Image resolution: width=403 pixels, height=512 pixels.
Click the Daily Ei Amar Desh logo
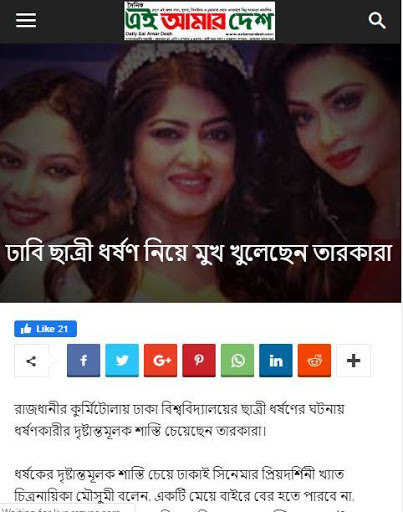(199, 21)
